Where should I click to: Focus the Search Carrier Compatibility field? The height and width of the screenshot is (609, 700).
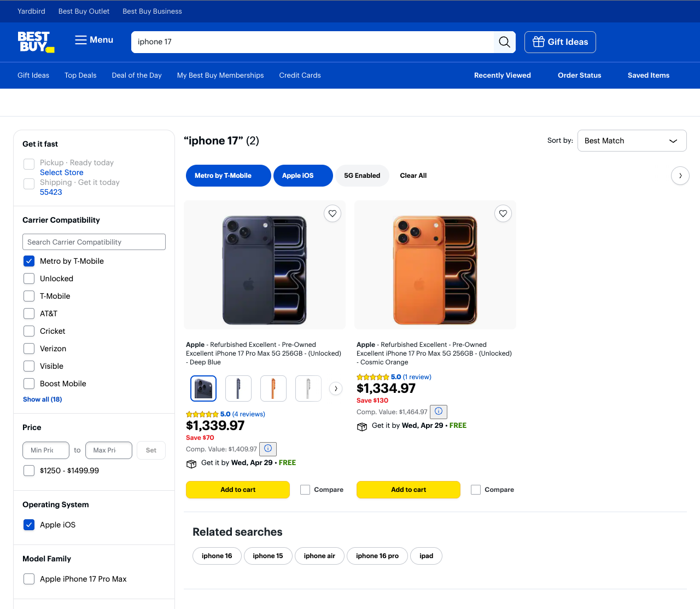click(94, 242)
